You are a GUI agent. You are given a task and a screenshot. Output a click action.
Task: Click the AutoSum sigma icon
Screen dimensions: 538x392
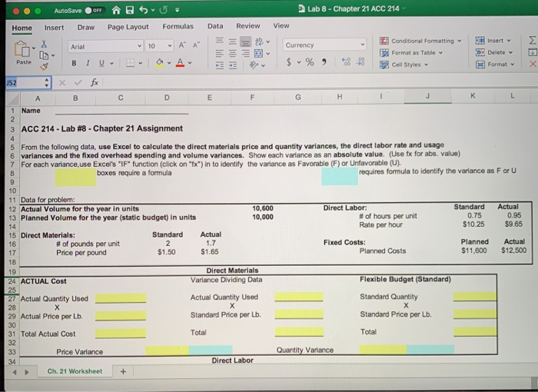[532, 41]
